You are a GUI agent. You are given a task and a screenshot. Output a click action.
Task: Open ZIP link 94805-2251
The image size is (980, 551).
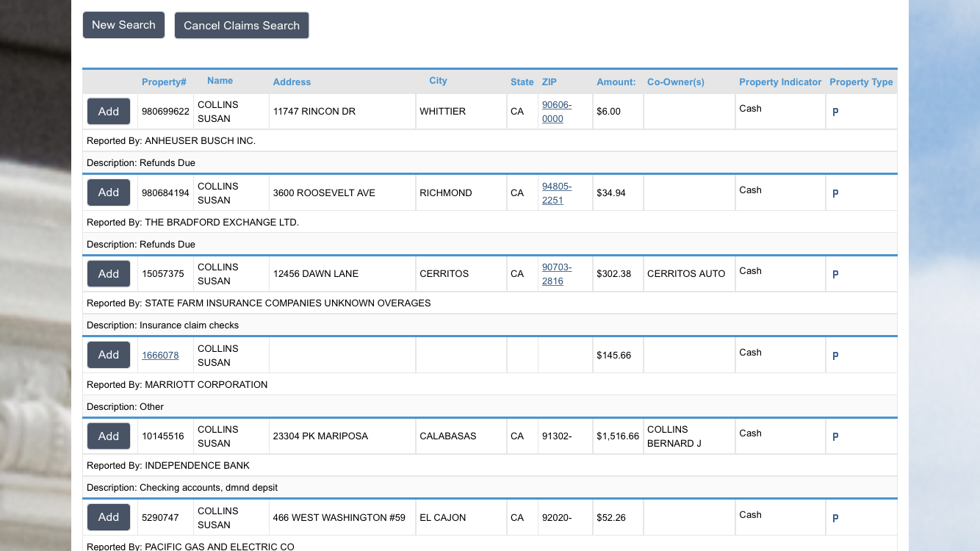tap(557, 193)
